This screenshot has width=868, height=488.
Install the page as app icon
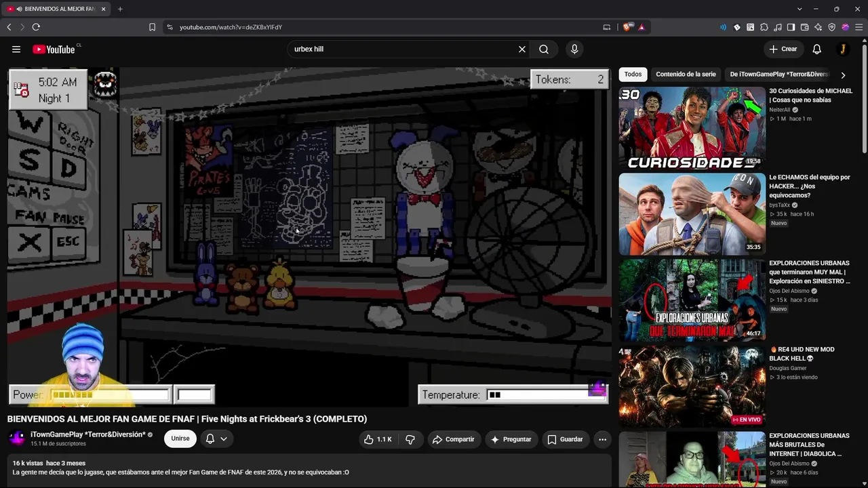click(607, 27)
